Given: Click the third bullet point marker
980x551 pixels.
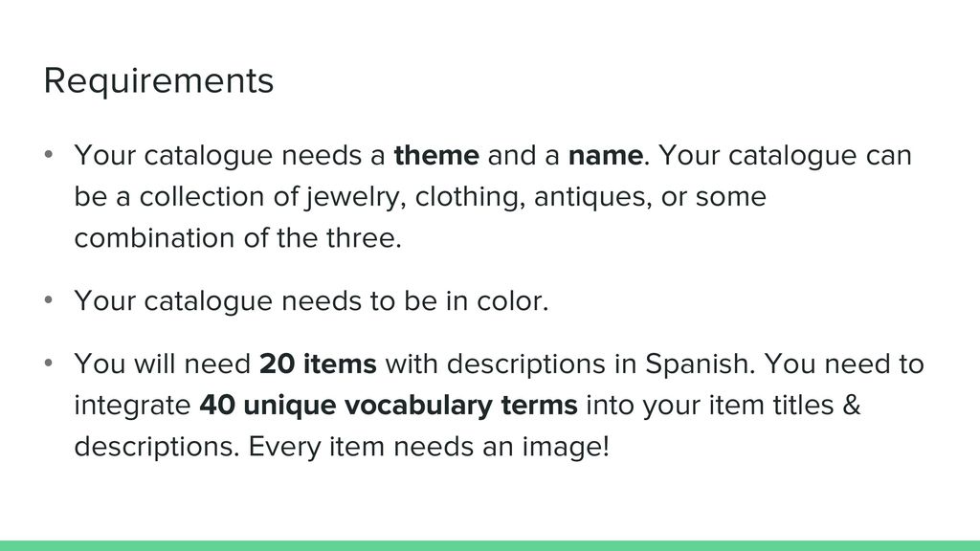Looking at the screenshot, I should (x=49, y=363).
